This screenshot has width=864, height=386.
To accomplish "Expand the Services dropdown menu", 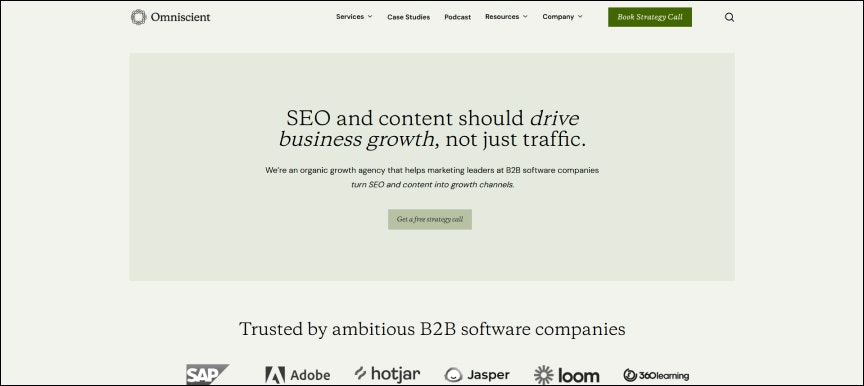I will 354,17.
